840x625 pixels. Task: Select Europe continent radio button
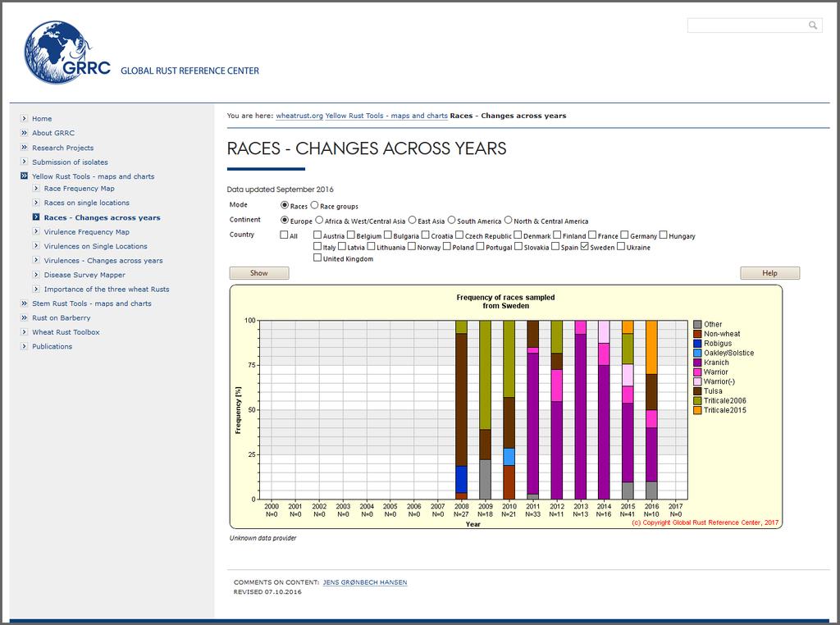pos(285,220)
